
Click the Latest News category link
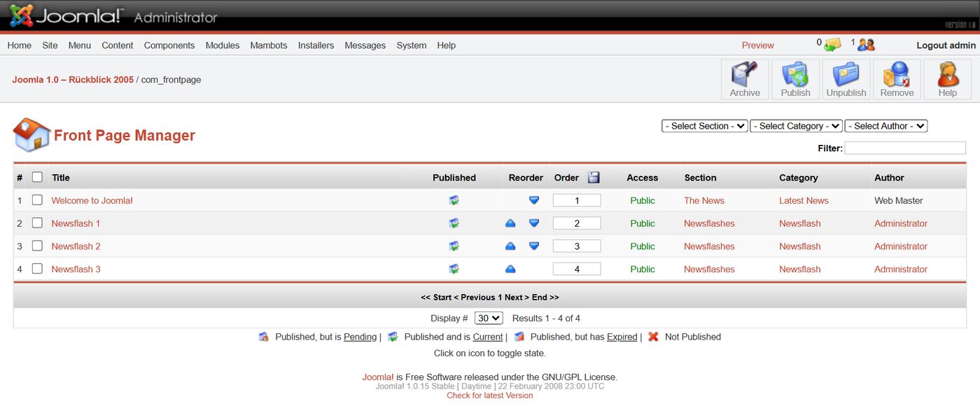tap(804, 200)
